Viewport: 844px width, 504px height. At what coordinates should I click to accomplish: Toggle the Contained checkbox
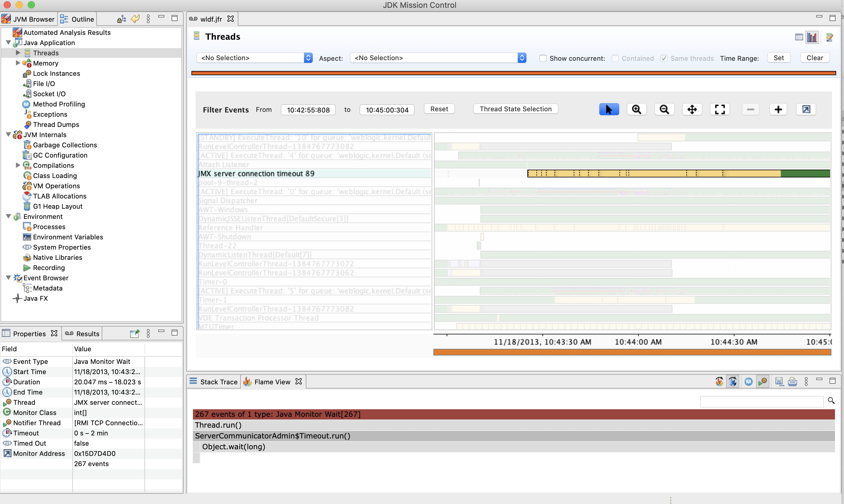coord(615,58)
